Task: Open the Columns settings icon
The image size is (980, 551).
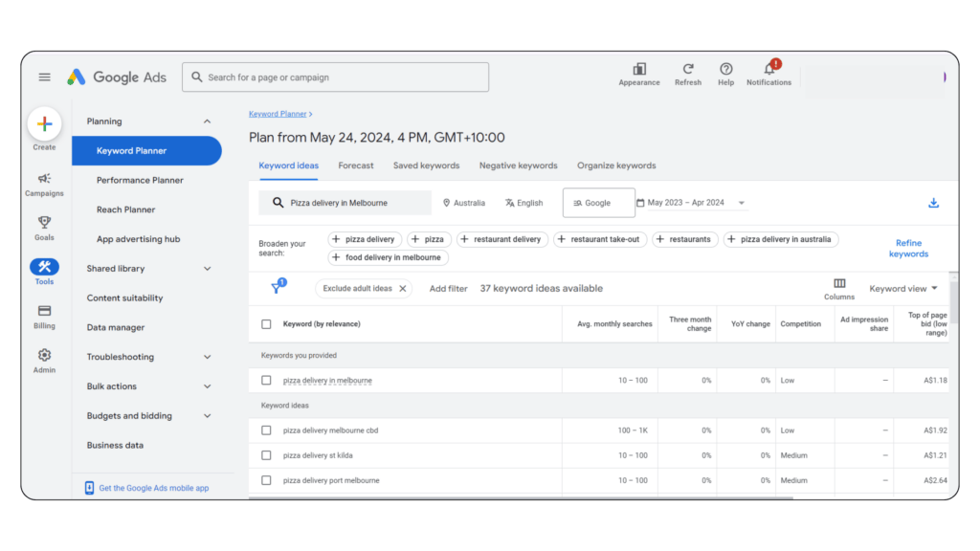Action: point(839,284)
